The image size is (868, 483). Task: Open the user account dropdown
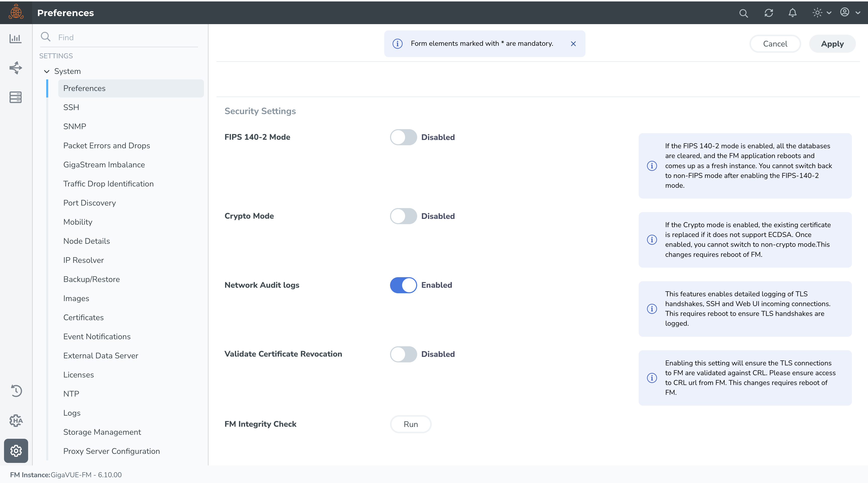[849, 13]
